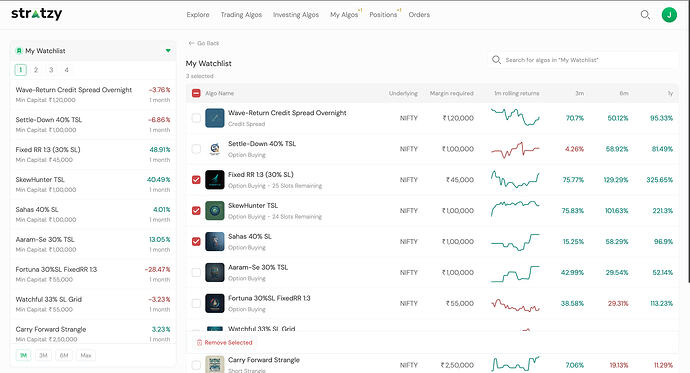Screen dimensions: 690x373
Task: Open Fortuna 30%SL FixedRR 1:3 in left watchlist
Action: (93, 274)
